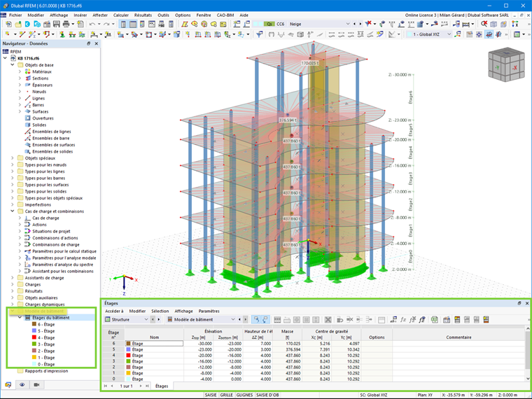Open the 1 - Global XYZ dropdown
Viewport: 532px width, 399px height.
[x=449, y=34]
